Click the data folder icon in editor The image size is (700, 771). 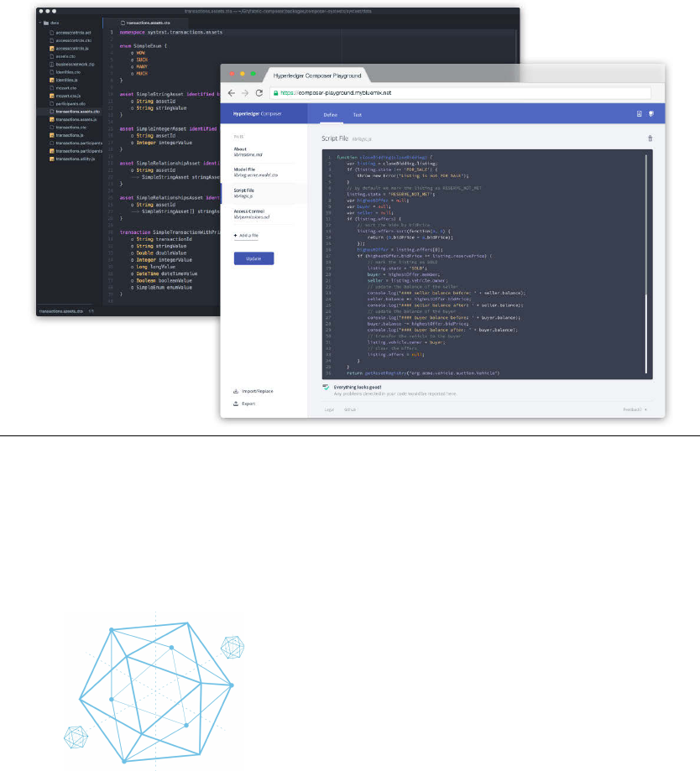pyautogui.click(x=46, y=23)
